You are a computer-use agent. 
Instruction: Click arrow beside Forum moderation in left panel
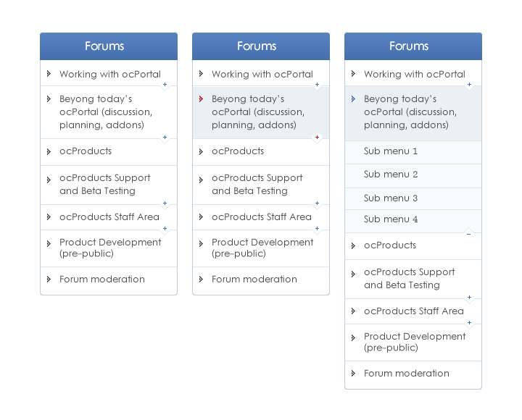49,279
